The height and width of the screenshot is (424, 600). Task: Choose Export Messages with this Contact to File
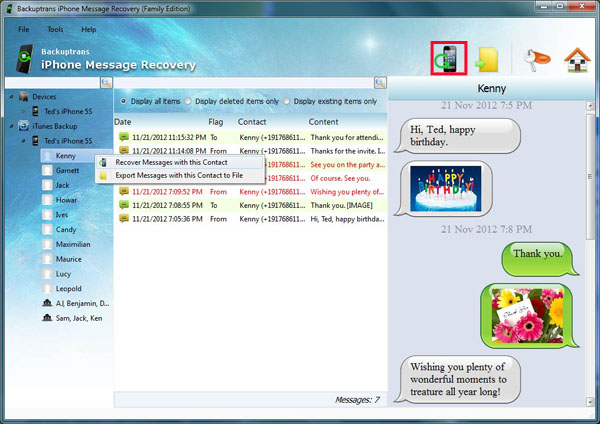(x=180, y=175)
